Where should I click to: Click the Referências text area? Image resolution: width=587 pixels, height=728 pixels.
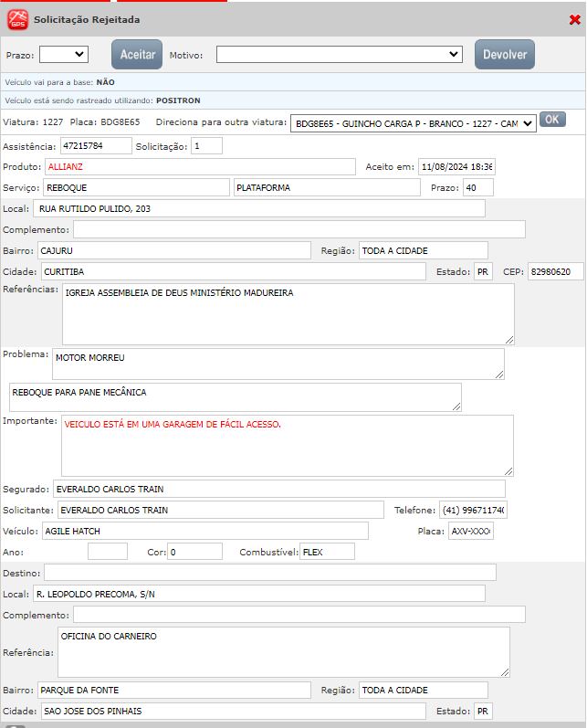point(288,314)
